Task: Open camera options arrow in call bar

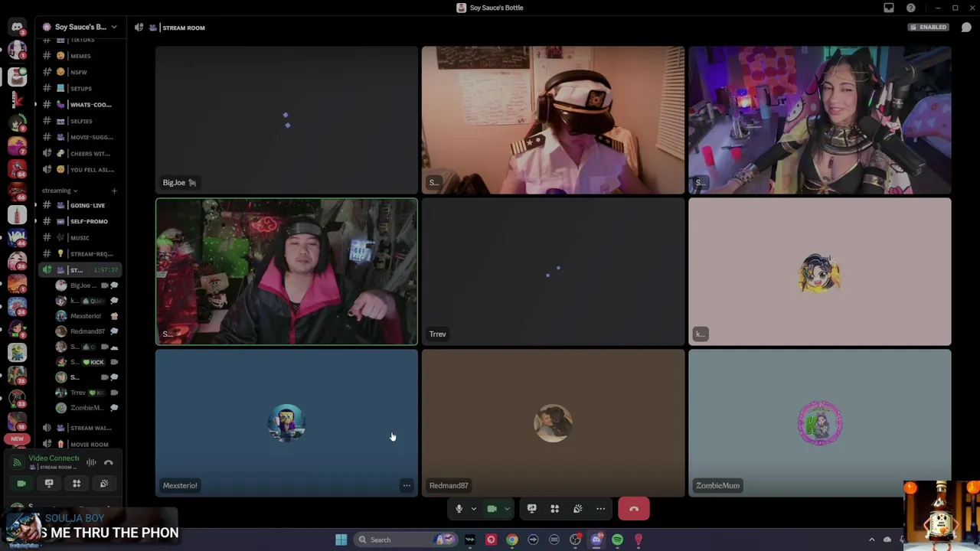Action: point(506,509)
